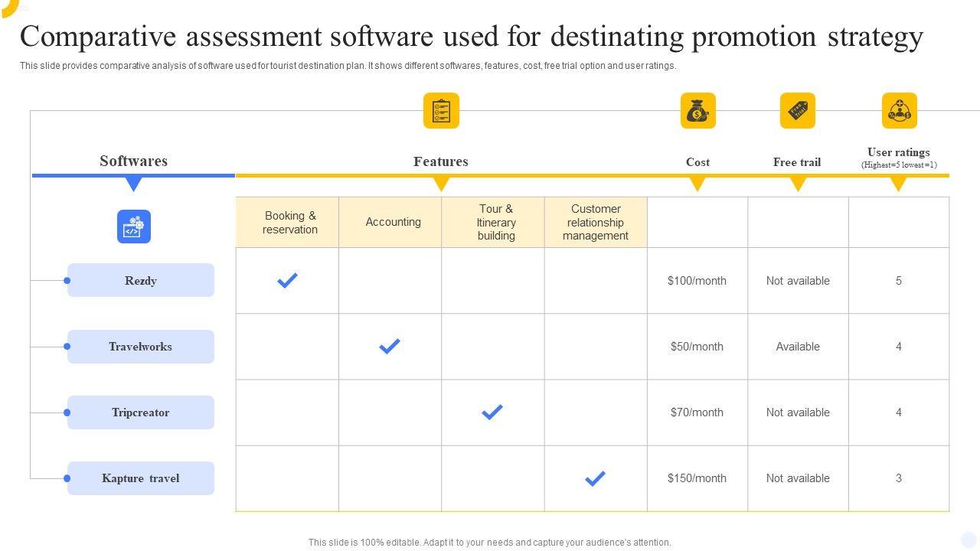980x551 pixels.
Task: Select the Rezdy software label
Action: [141, 280]
